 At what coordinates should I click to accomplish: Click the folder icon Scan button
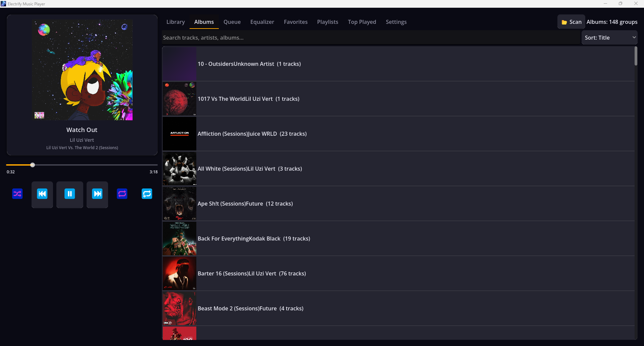pyautogui.click(x=571, y=22)
